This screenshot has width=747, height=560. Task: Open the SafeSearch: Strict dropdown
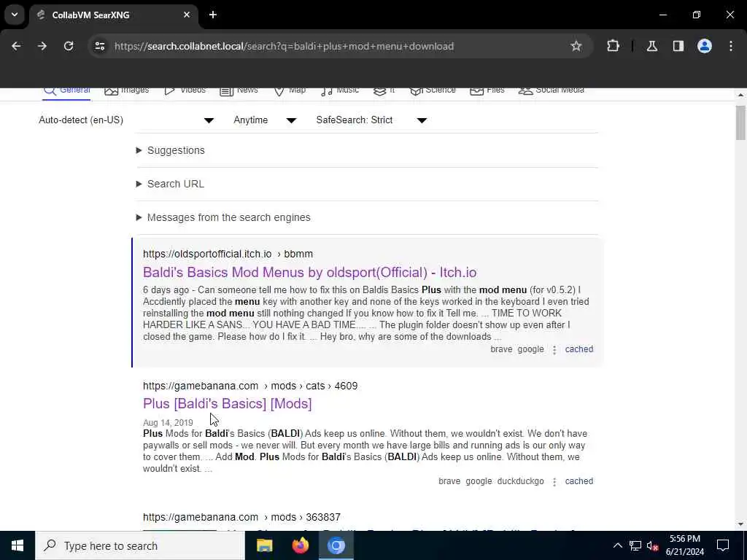pos(371,120)
